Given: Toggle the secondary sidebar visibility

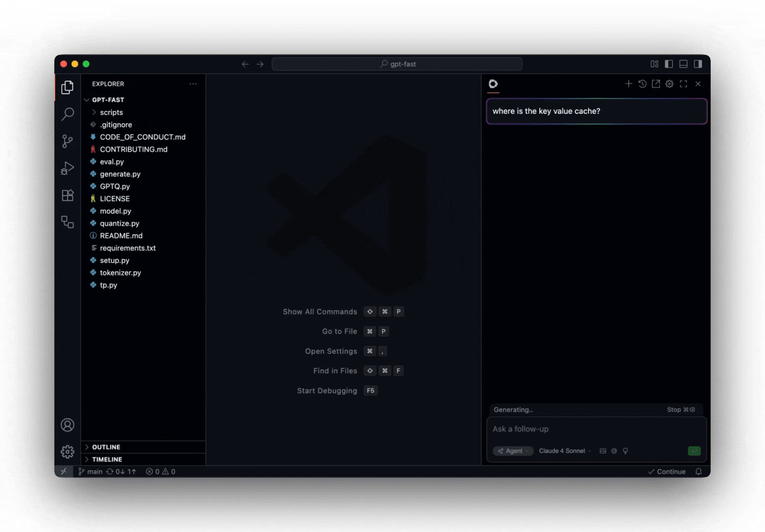Looking at the screenshot, I should [x=698, y=64].
